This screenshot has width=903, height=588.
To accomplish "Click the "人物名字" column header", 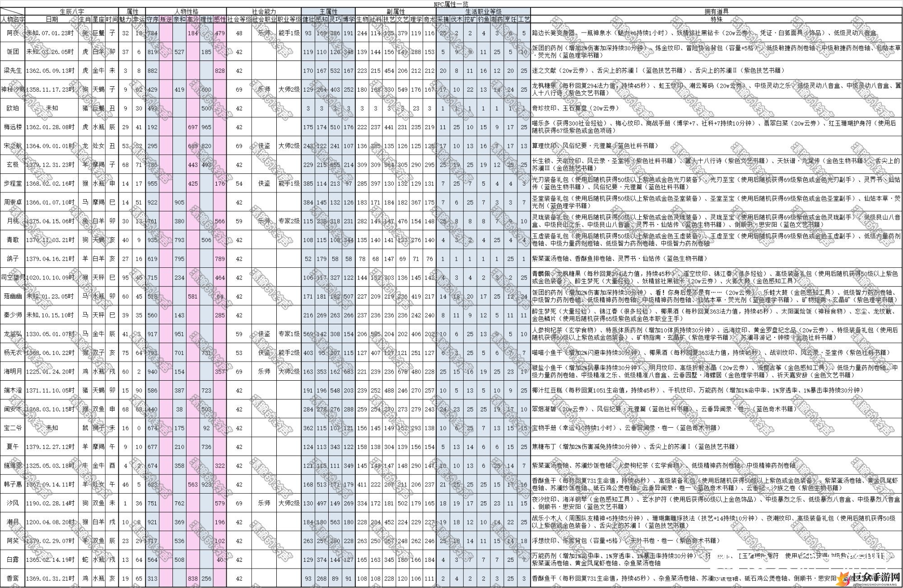I will [13, 19].
